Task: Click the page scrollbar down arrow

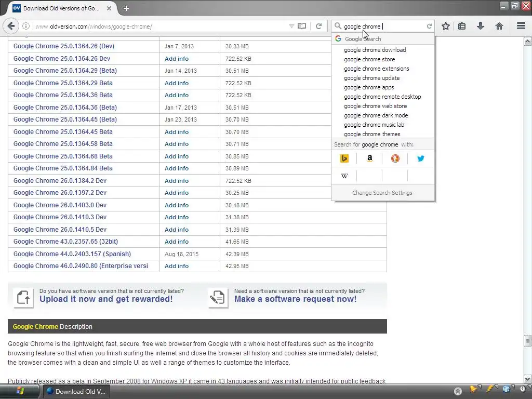Action: coord(527,379)
